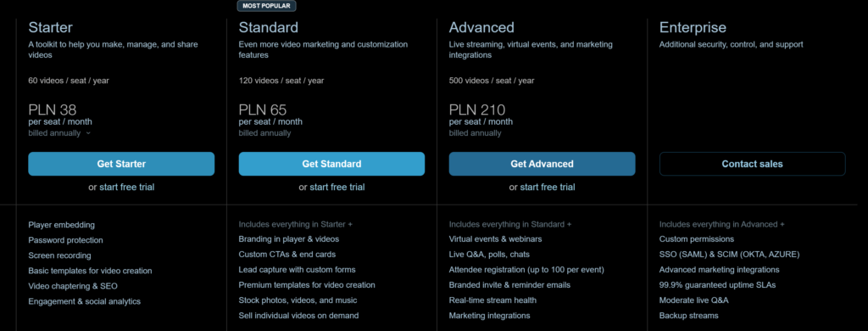Click SSO (SAML) & SCIM feature text
The image size is (868, 331).
[730, 255]
